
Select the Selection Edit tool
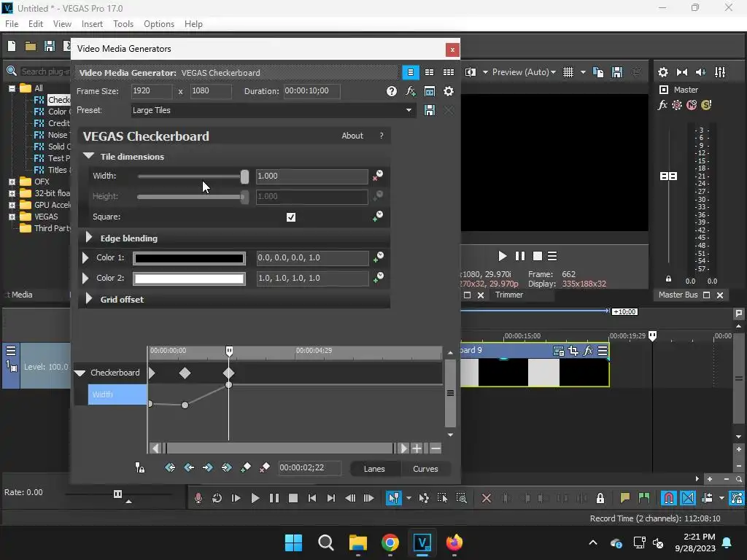[442, 498]
